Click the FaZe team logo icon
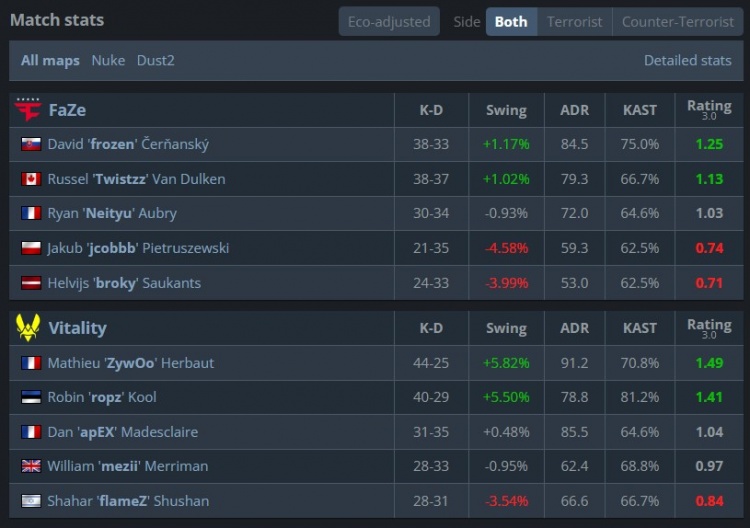The height and width of the screenshot is (528, 750). click(x=28, y=110)
